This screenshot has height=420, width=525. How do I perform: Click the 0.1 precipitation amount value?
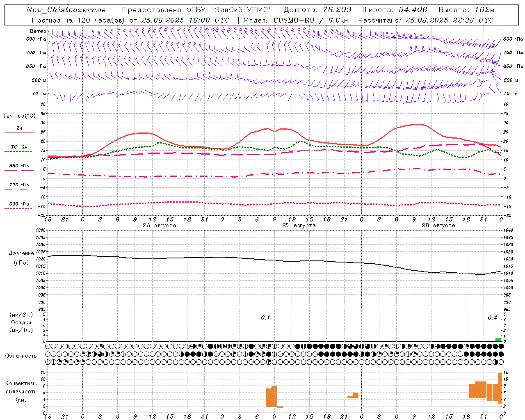(x=266, y=318)
